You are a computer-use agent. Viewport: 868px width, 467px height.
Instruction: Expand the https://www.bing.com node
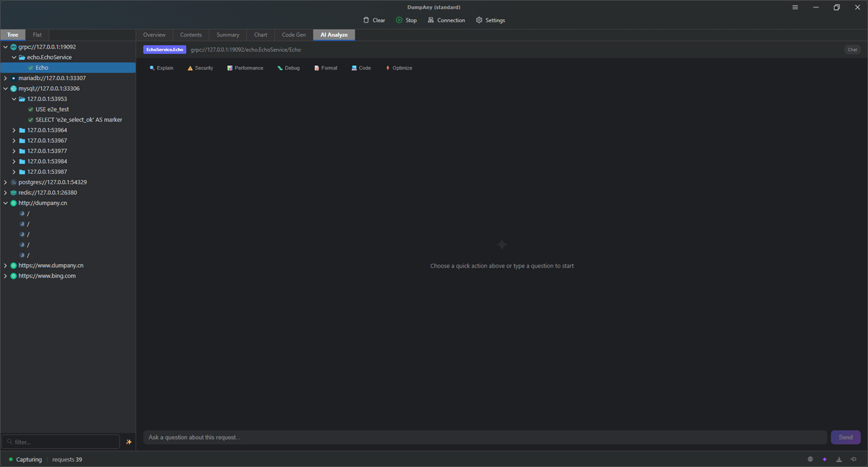coord(6,276)
